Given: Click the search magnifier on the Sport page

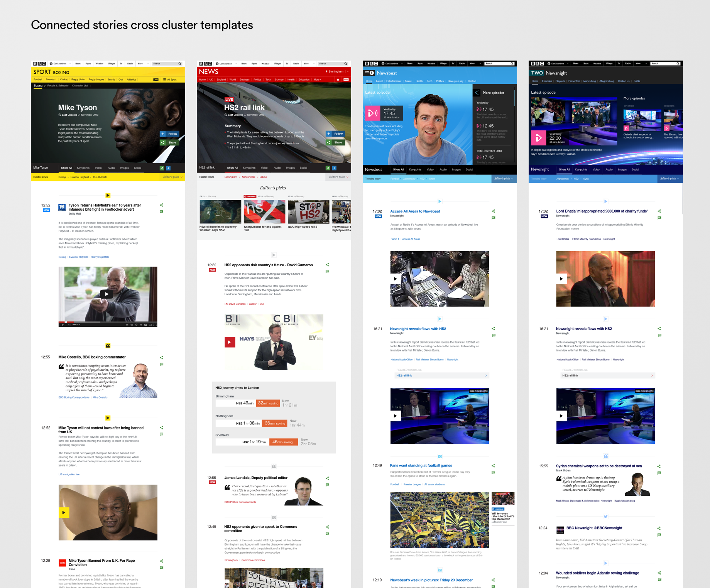Looking at the screenshot, I should [179, 64].
